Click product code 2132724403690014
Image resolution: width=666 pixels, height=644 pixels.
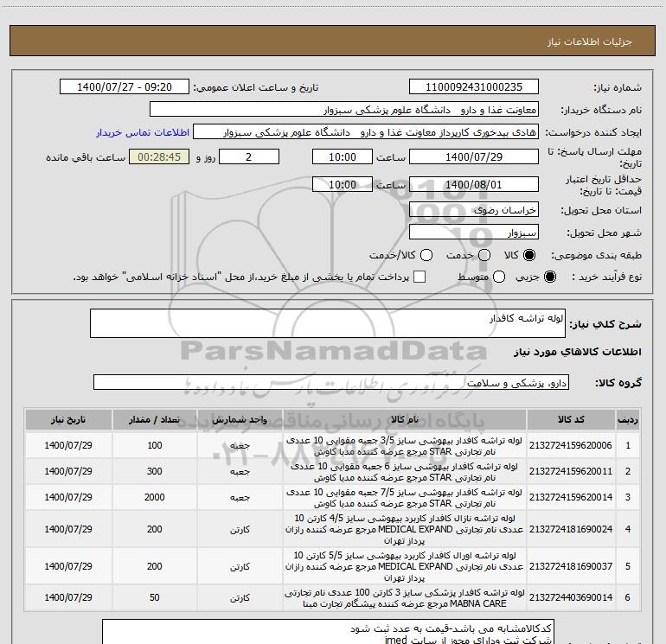click(571, 597)
